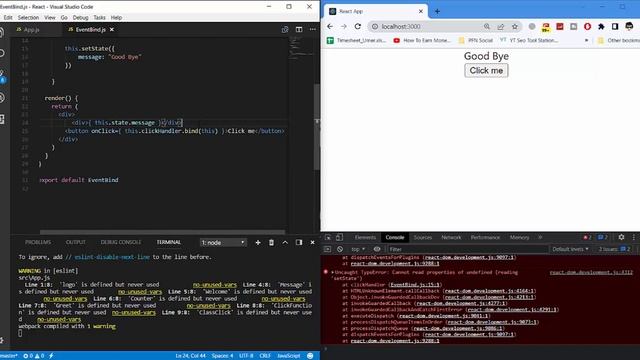
Task: Maximize panel with the chevron up
Action: click(x=285, y=242)
